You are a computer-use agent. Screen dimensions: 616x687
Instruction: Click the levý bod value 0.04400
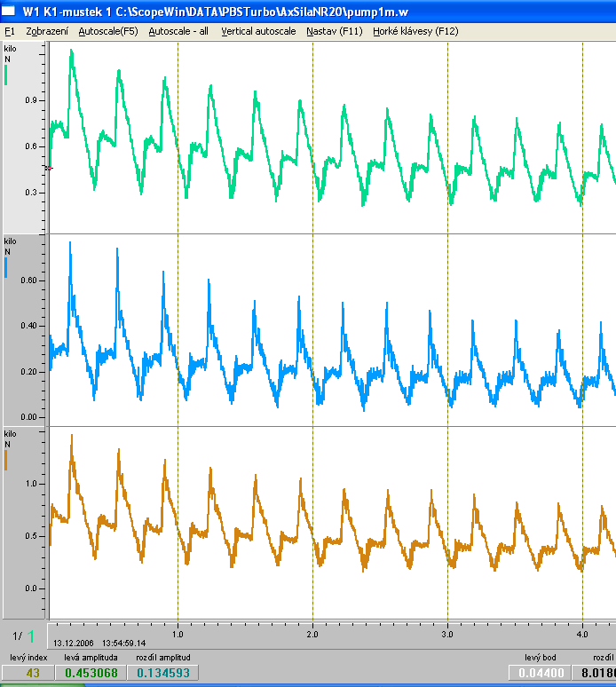[541, 673]
